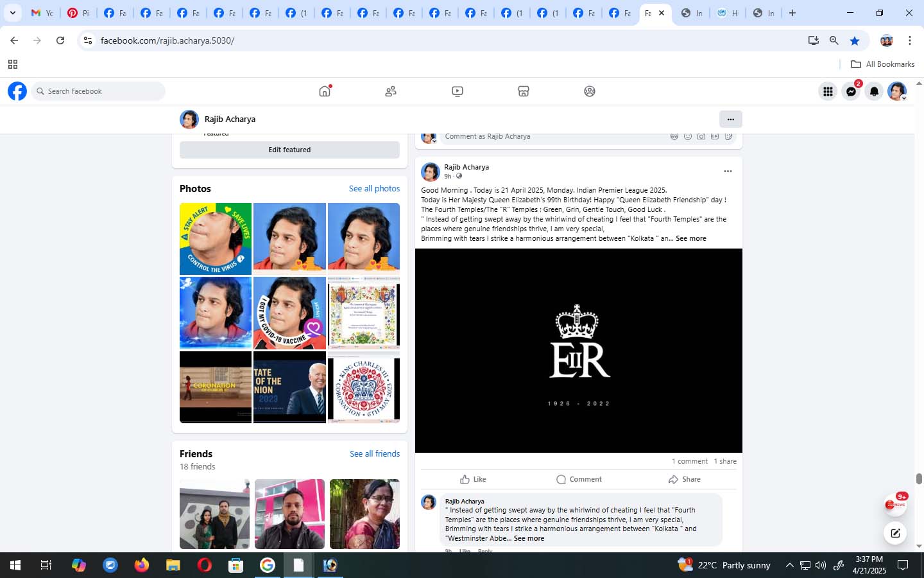
Task: Open Facebook Home icon
Action: (325, 91)
